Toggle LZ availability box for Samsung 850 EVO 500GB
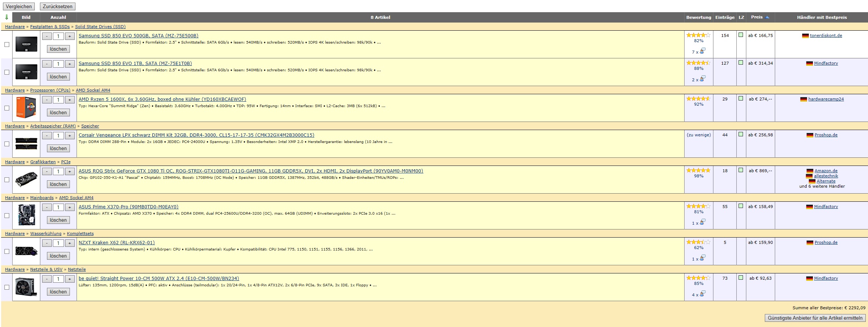This screenshot has height=327, width=868. coord(741,35)
